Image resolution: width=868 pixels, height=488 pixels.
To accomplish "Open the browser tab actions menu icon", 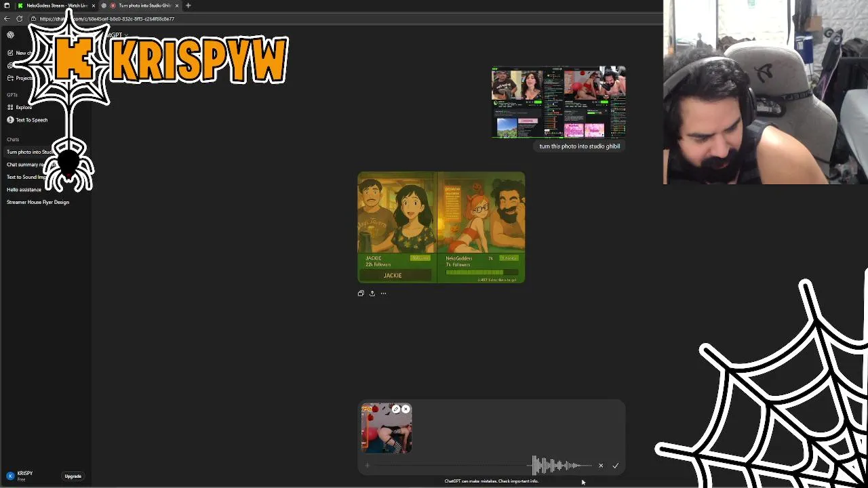I will pos(7,5).
